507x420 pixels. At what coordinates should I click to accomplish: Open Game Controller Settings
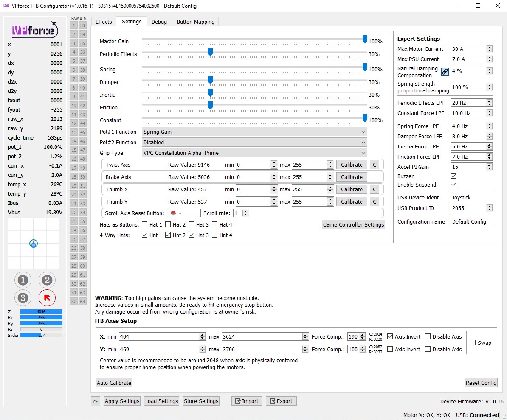coord(353,224)
